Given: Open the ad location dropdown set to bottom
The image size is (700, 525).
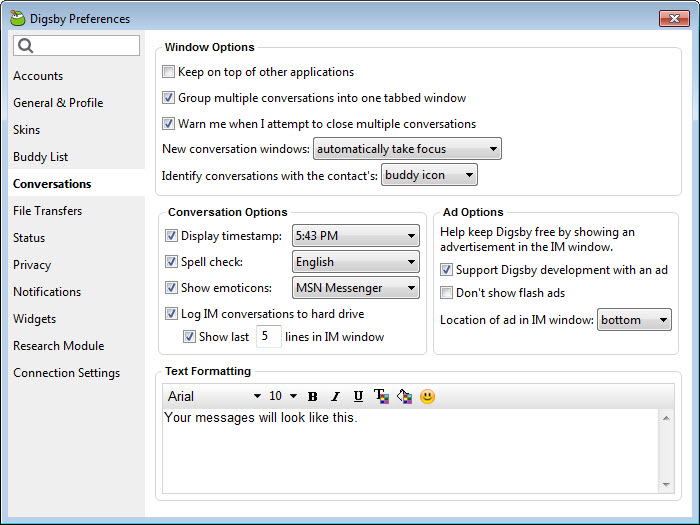Looking at the screenshot, I should coord(634,320).
